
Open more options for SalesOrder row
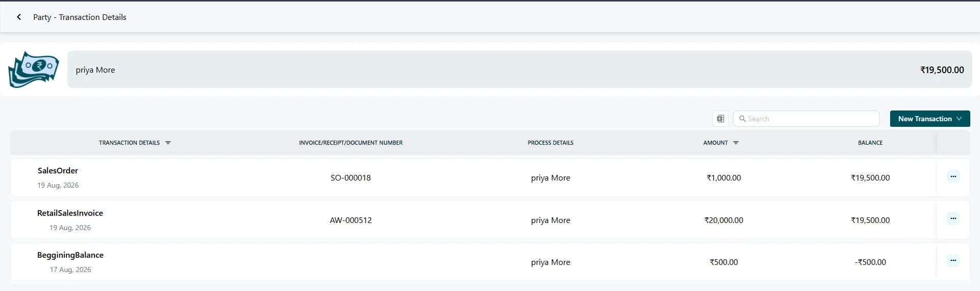point(953,176)
